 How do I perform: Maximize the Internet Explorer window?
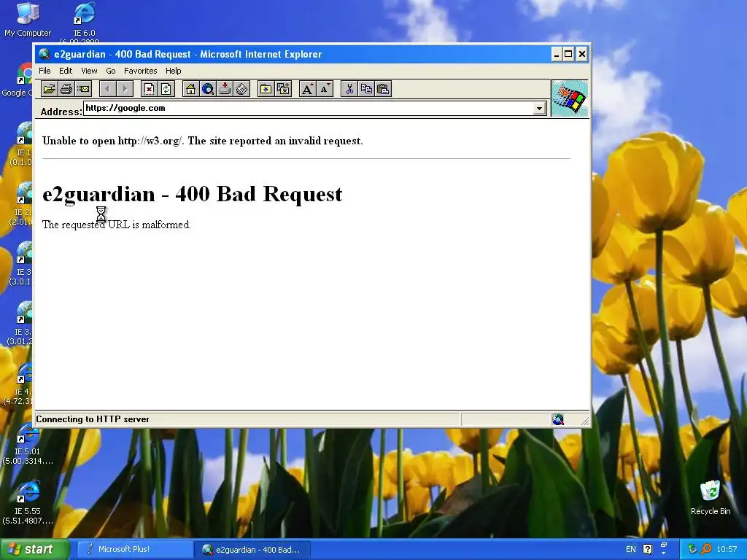(x=568, y=54)
